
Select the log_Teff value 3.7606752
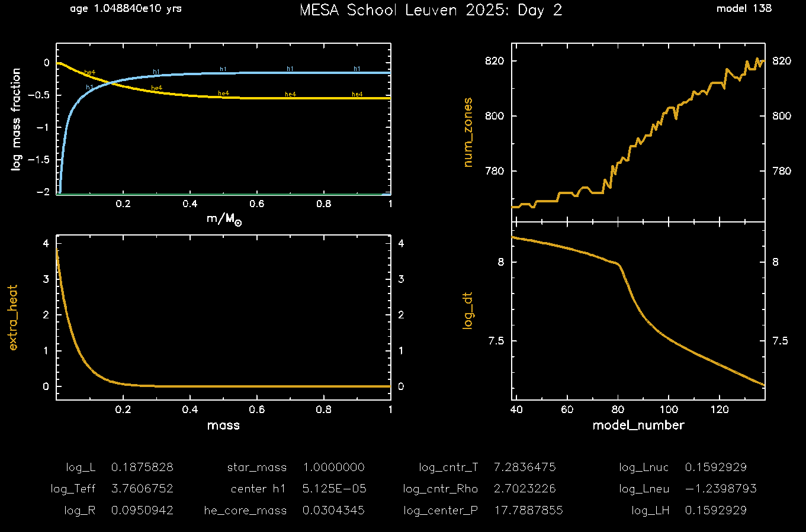[x=142, y=489]
